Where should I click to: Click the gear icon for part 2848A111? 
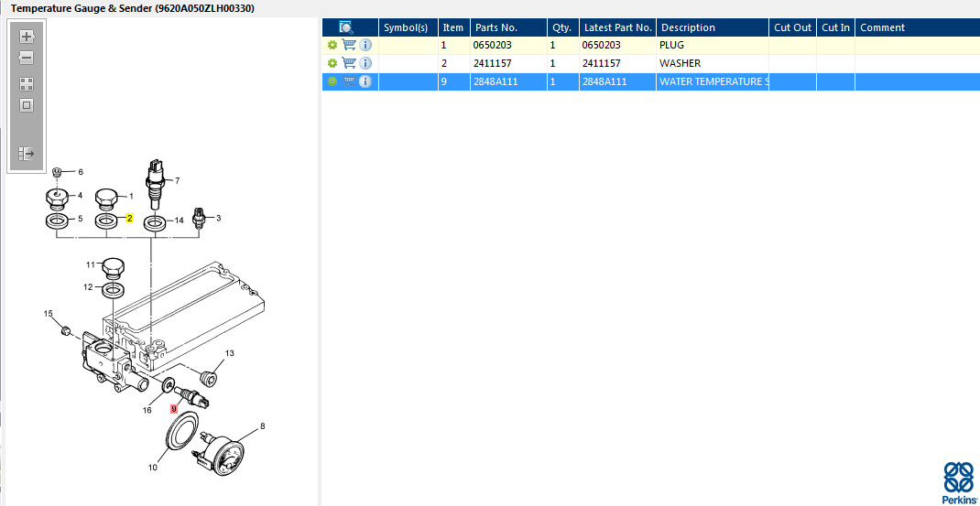point(332,81)
